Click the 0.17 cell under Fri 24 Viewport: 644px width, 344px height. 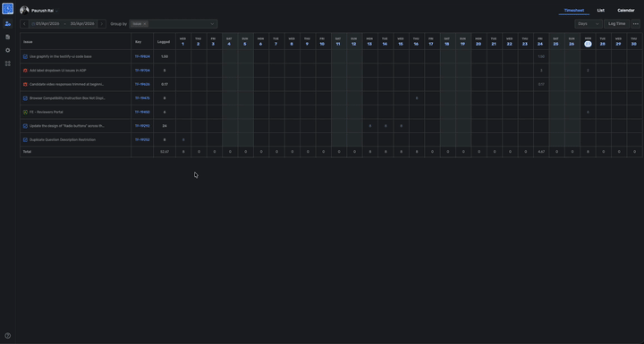coord(541,85)
